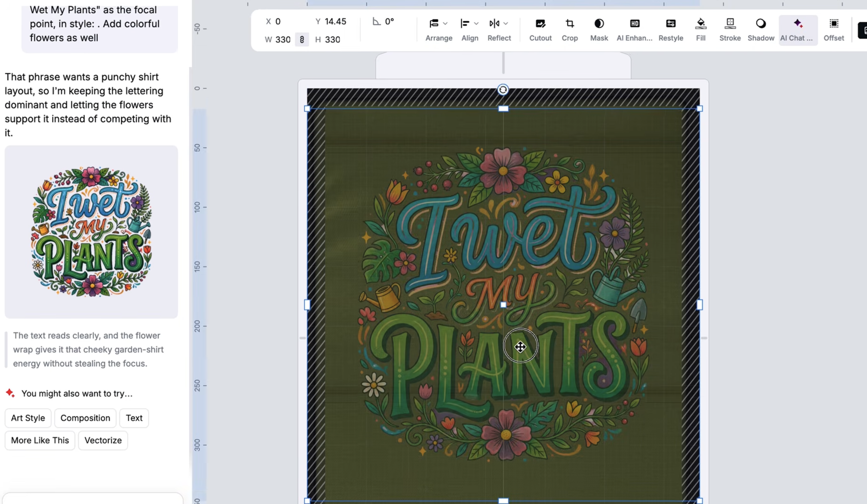
Task: Pick the Composition suggestion chip
Action: point(85,418)
